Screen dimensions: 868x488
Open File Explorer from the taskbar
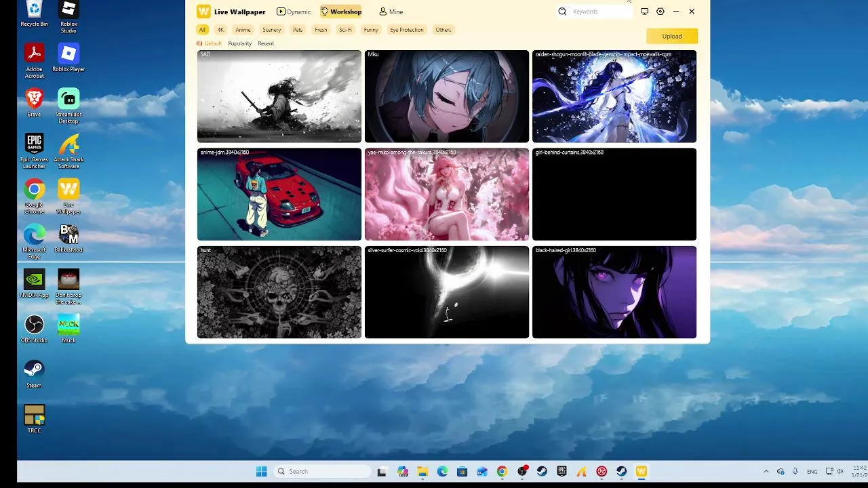pos(422,472)
